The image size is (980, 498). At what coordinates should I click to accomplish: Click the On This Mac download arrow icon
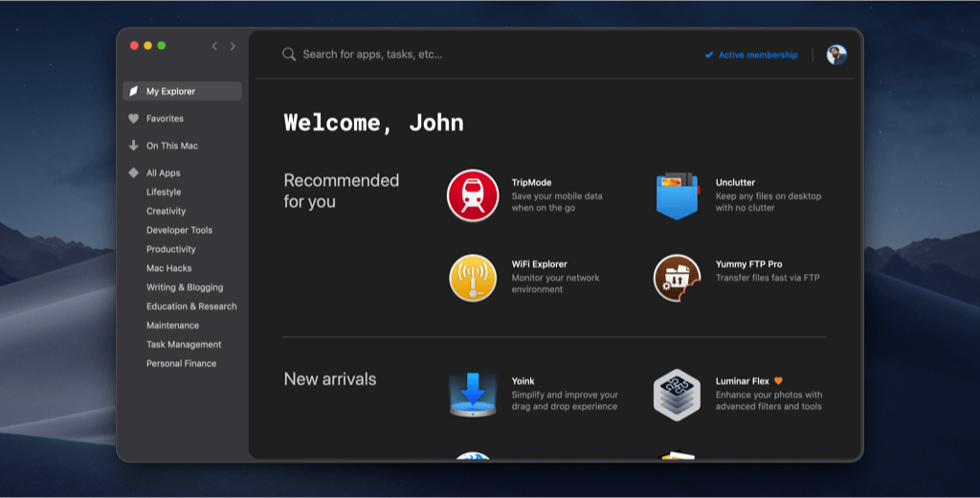coord(133,146)
